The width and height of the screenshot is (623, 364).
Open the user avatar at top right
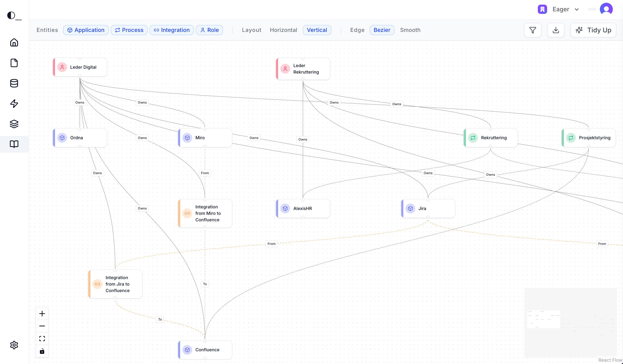tap(606, 9)
